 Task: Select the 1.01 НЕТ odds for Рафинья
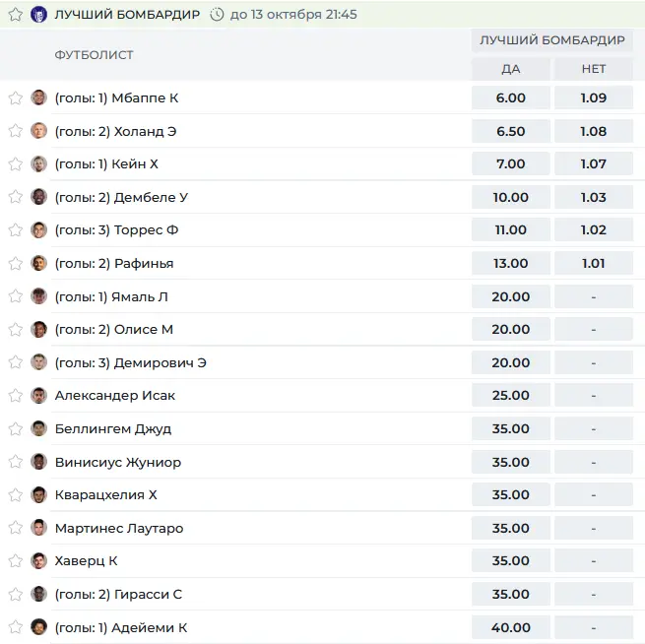(593, 263)
